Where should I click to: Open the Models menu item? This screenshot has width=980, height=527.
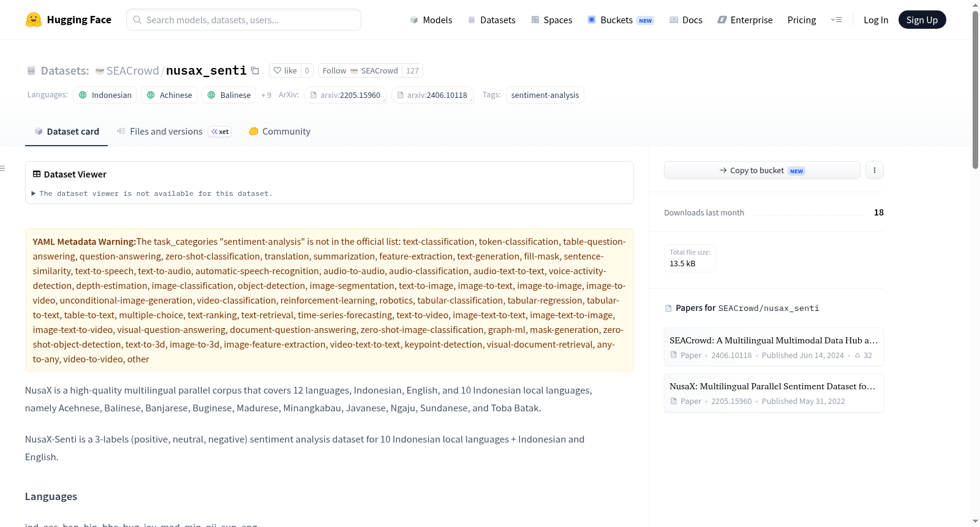pyautogui.click(x=431, y=20)
